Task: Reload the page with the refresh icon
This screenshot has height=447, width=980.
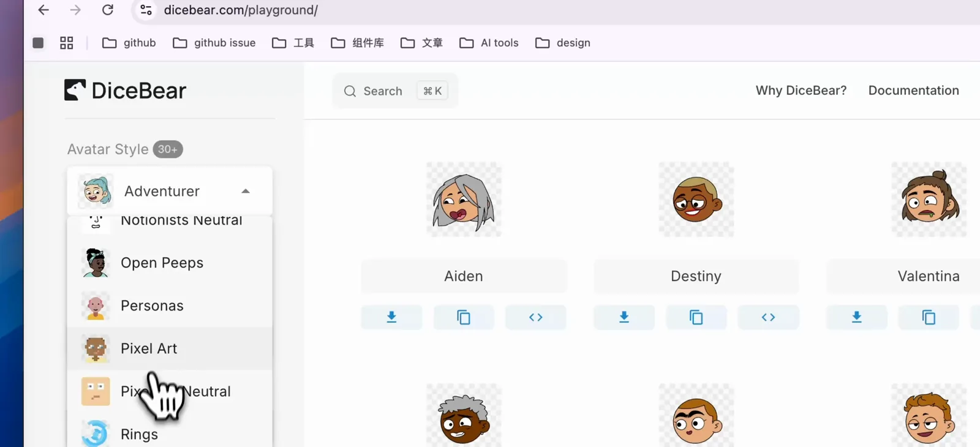Action: 108,10
